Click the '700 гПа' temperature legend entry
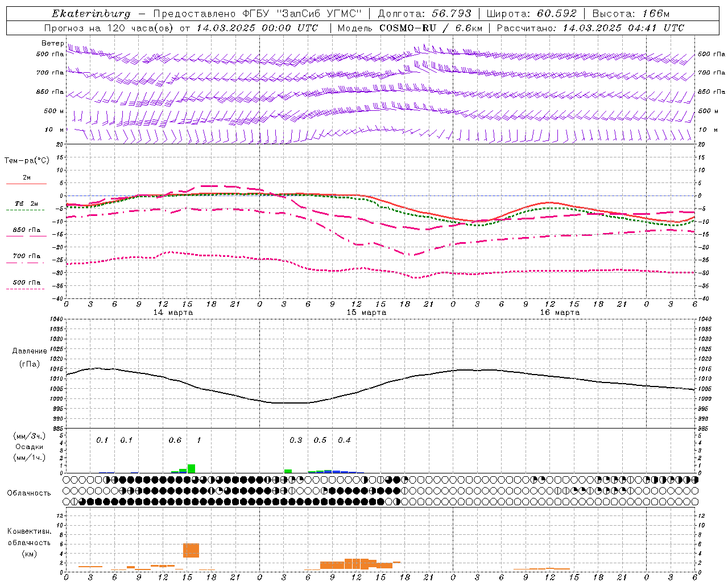Image resolution: width=728 pixels, height=582 pixels. [x=26, y=256]
